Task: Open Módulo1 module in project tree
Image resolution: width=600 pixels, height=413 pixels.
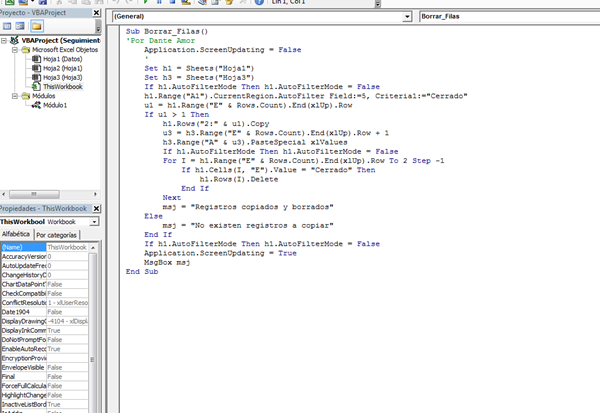Action: 54,105
